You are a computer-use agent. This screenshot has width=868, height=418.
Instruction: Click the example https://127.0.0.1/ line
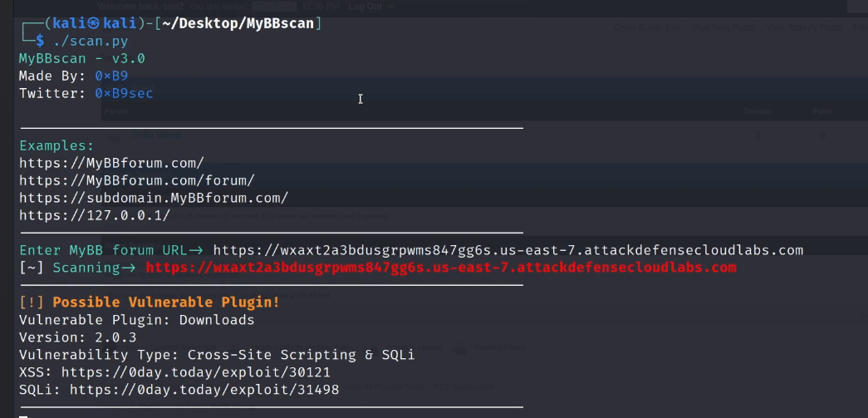click(95, 215)
